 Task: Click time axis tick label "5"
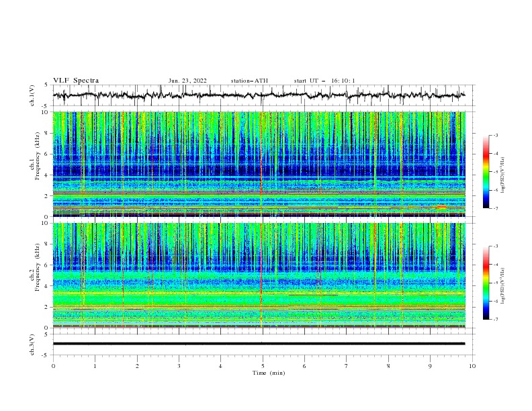pyautogui.click(x=263, y=366)
